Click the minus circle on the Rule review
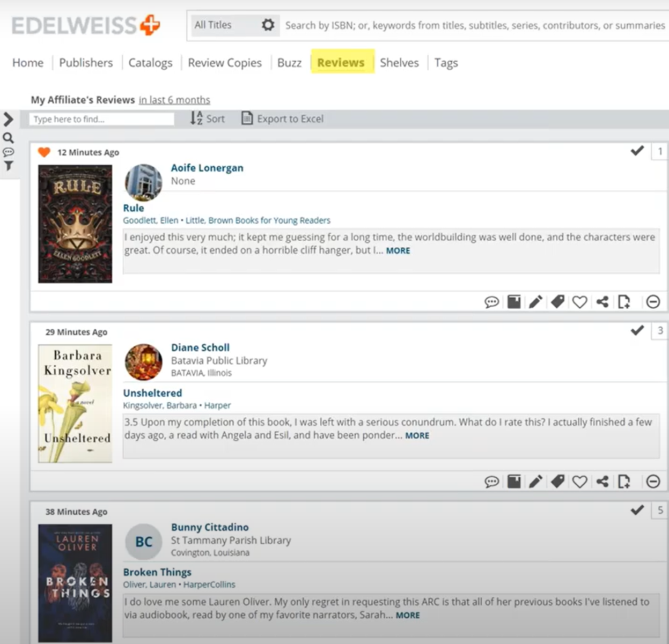Screen dimensions: 669x644 tap(653, 302)
